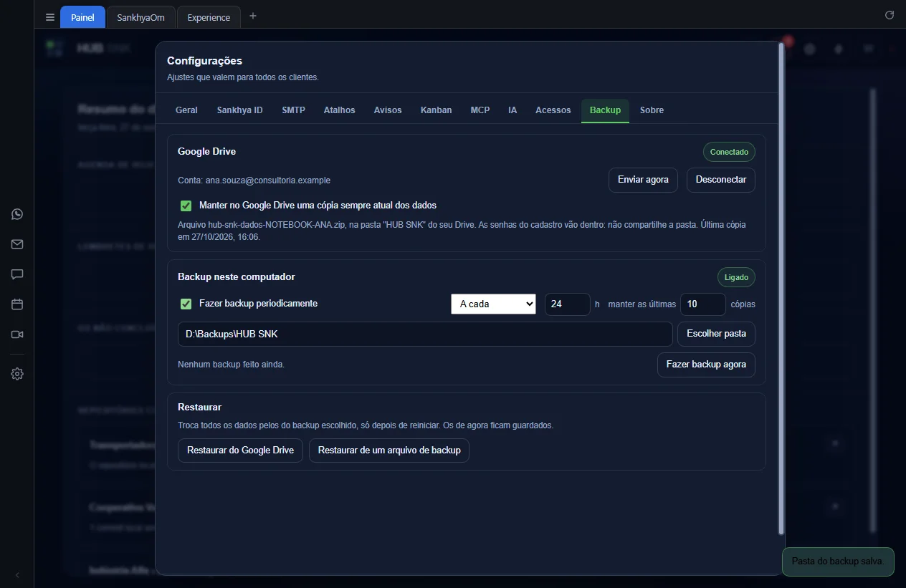
Task: Click the Fazer backup agora button
Action: 706,365
